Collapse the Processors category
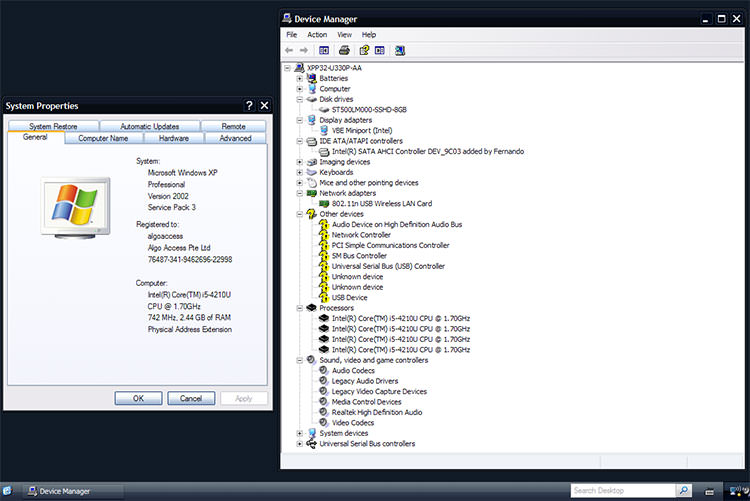Viewport: 750px width, 501px height. [299, 308]
